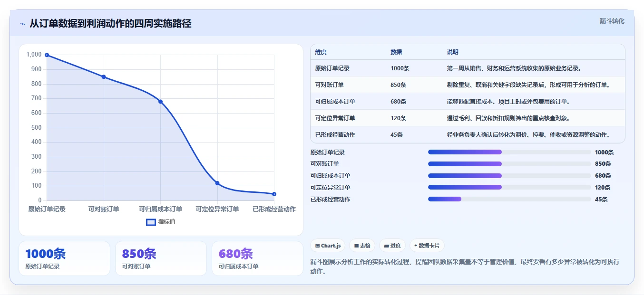Toggle the 指标值 legend box
This screenshot has height=295, width=644.
point(151,222)
